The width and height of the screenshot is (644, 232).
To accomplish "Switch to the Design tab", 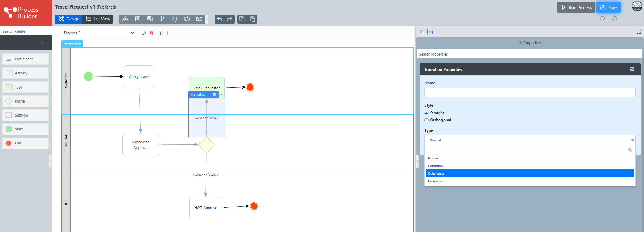I will tap(69, 19).
